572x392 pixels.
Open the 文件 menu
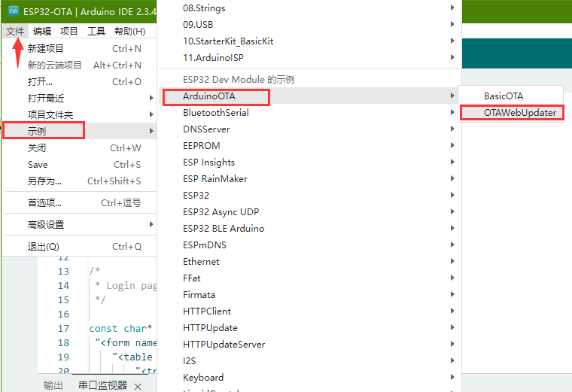point(15,32)
